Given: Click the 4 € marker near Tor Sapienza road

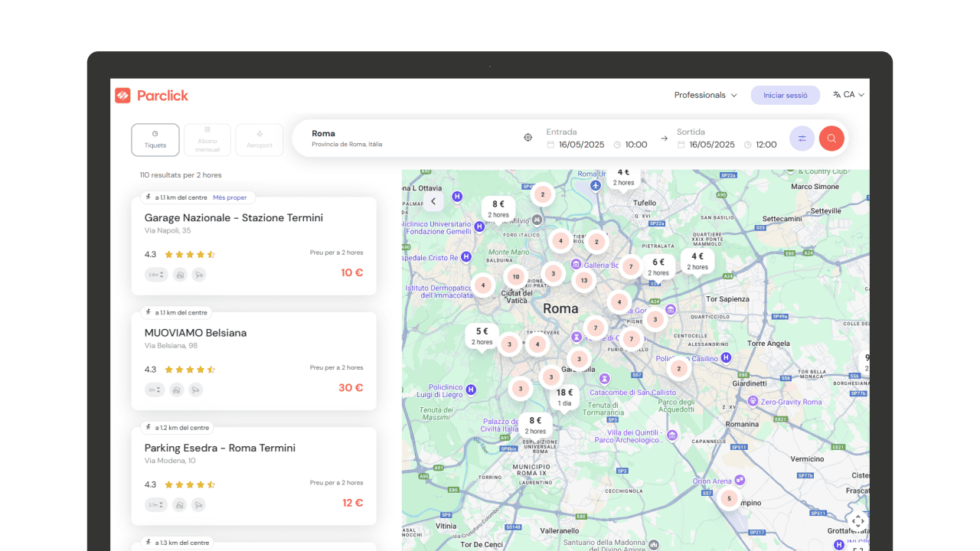Looking at the screenshot, I should [x=697, y=262].
